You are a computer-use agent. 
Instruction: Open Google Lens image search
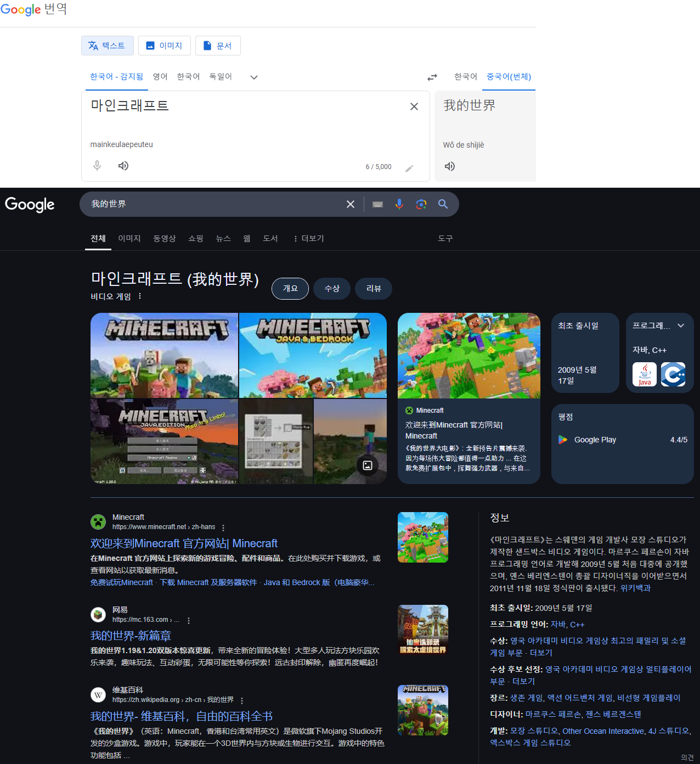pos(421,204)
